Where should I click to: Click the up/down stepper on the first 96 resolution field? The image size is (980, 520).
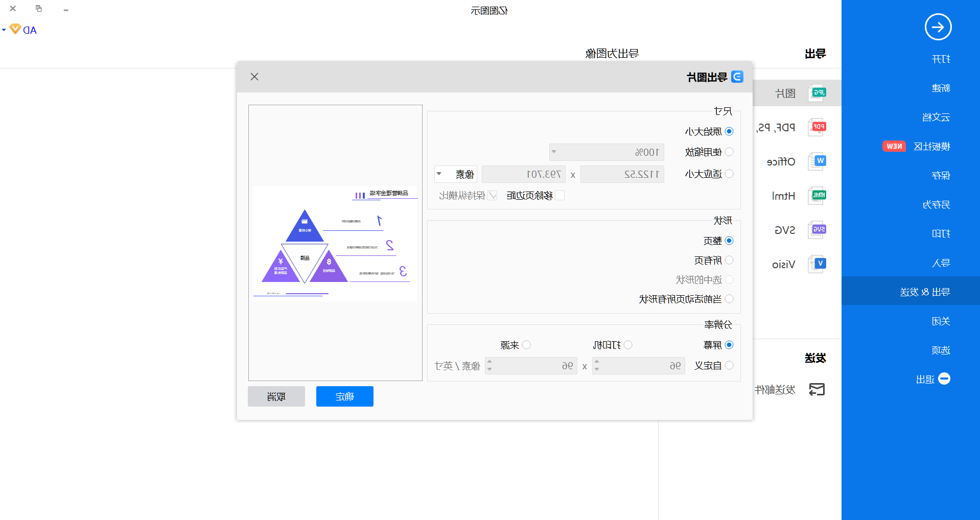597,365
